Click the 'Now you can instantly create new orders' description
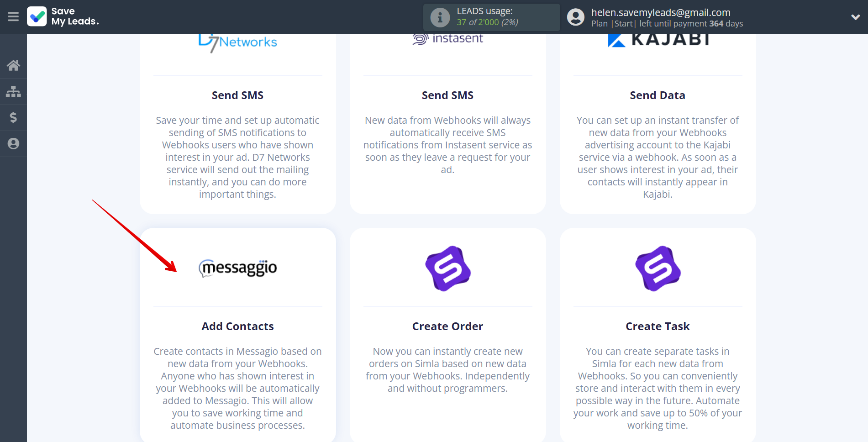868x442 pixels. [447, 370]
